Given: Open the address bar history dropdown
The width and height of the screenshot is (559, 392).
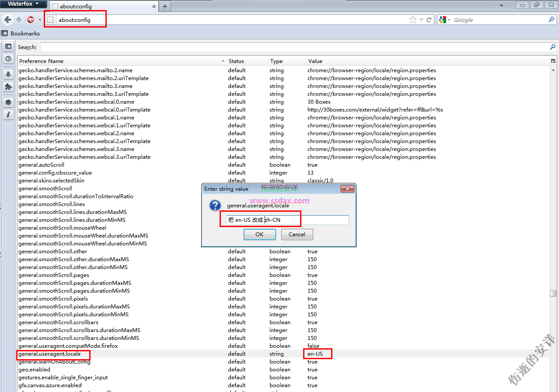Looking at the screenshot, I should click(x=421, y=20).
